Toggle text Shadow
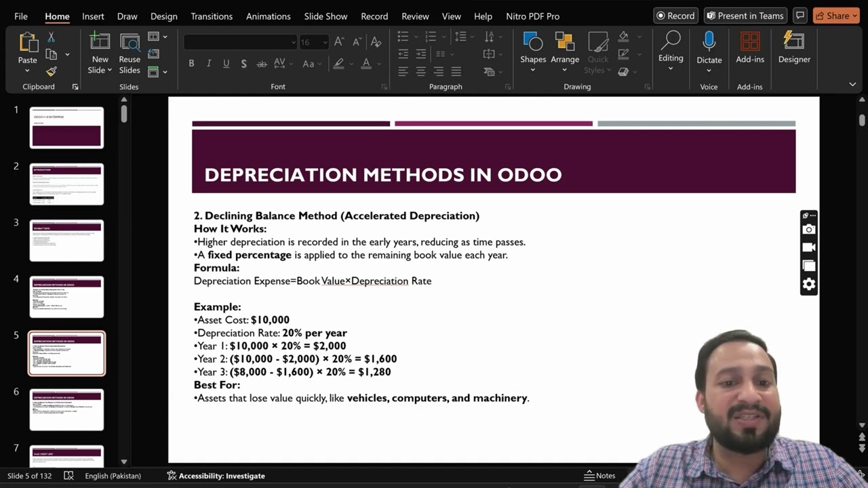Viewport: 868px width, 488px height. point(244,64)
